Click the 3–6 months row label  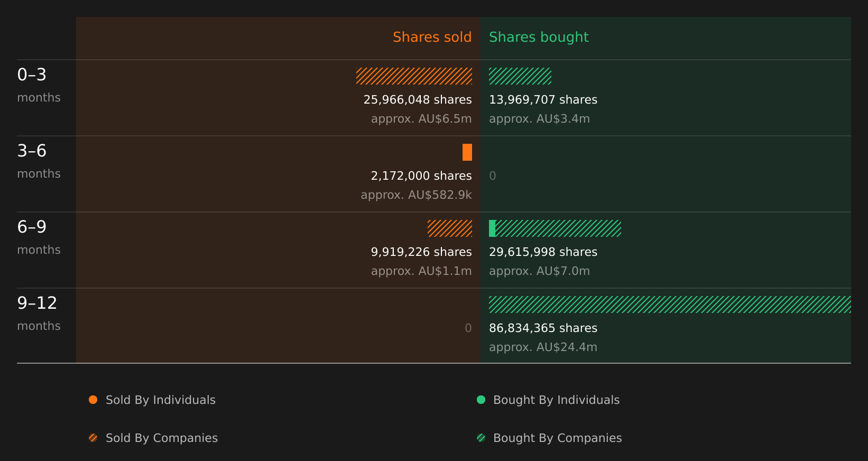(39, 161)
